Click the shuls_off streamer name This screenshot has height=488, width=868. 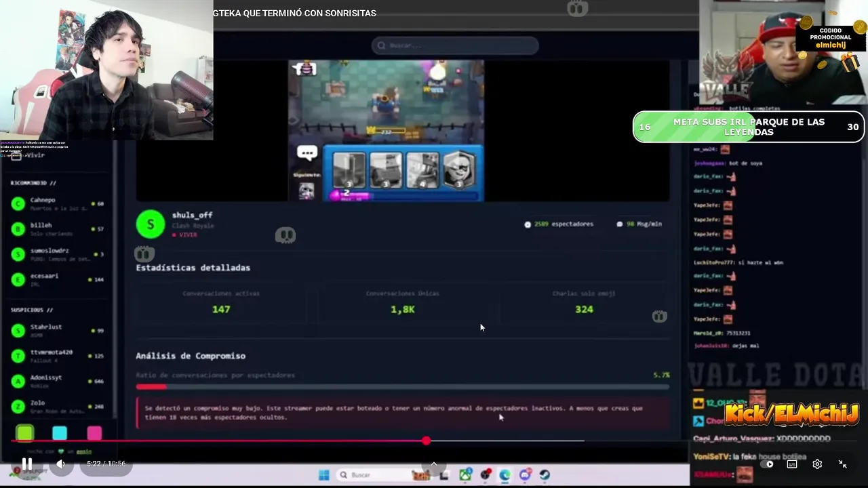[192, 215]
